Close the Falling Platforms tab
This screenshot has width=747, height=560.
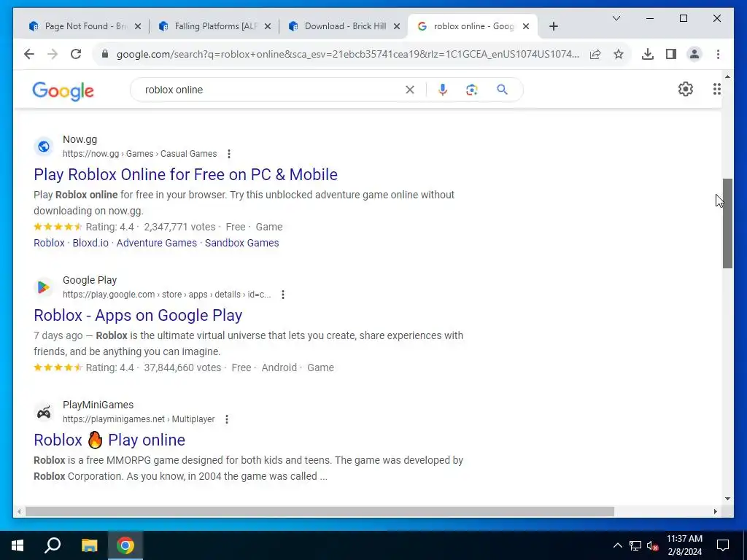(268, 26)
